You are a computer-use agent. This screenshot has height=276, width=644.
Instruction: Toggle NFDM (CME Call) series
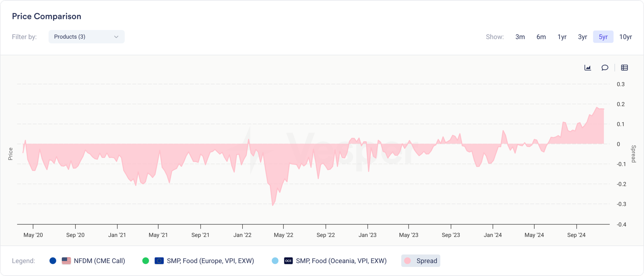(99, 261)
